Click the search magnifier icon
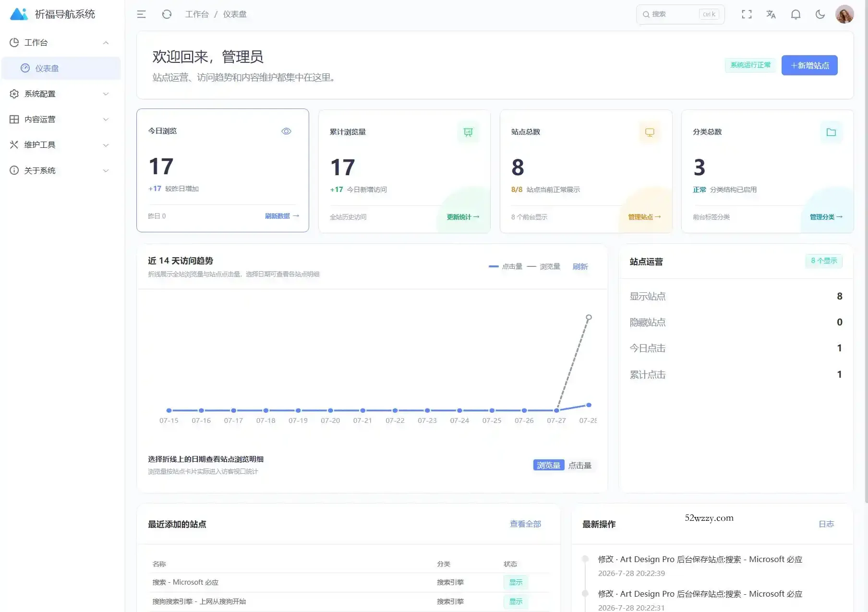The image size is (868, 612). pos(646,14)
